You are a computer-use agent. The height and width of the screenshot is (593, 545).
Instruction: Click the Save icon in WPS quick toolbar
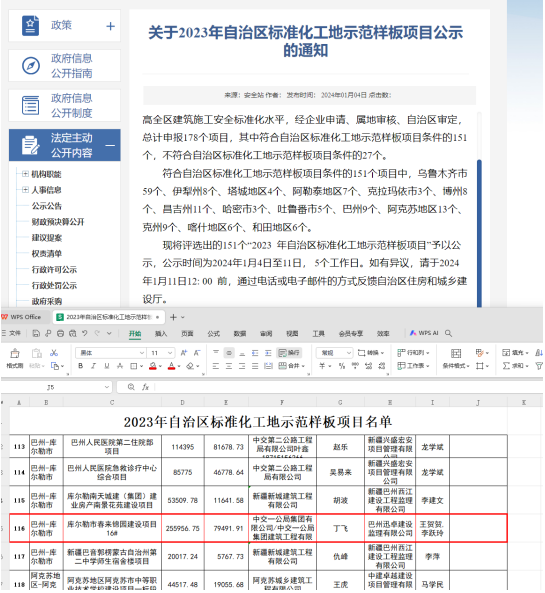(36, 334)
